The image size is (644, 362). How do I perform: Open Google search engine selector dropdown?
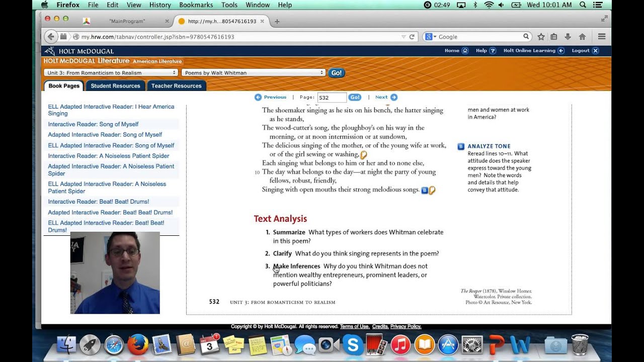tap(431, 37)
